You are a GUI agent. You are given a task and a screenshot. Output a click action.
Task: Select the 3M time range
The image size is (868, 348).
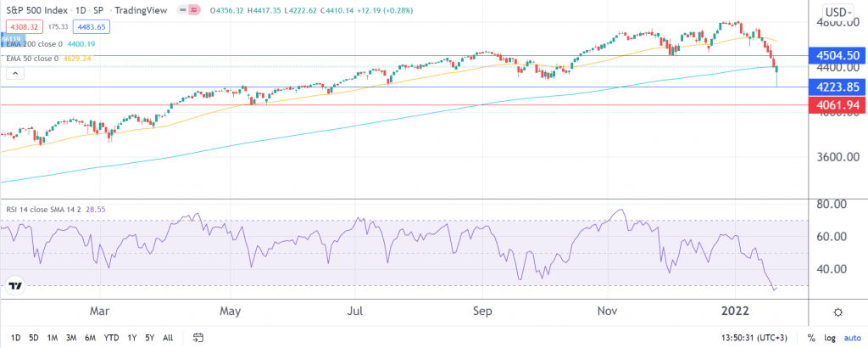(x=71, y=338)
